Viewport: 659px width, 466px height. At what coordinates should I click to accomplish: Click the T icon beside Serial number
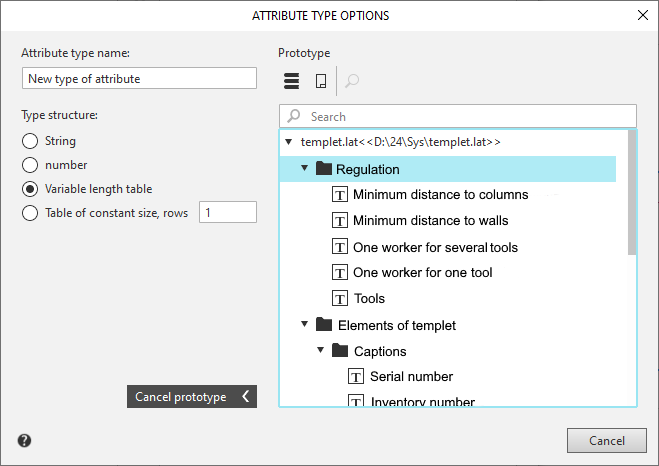(355, 377)
